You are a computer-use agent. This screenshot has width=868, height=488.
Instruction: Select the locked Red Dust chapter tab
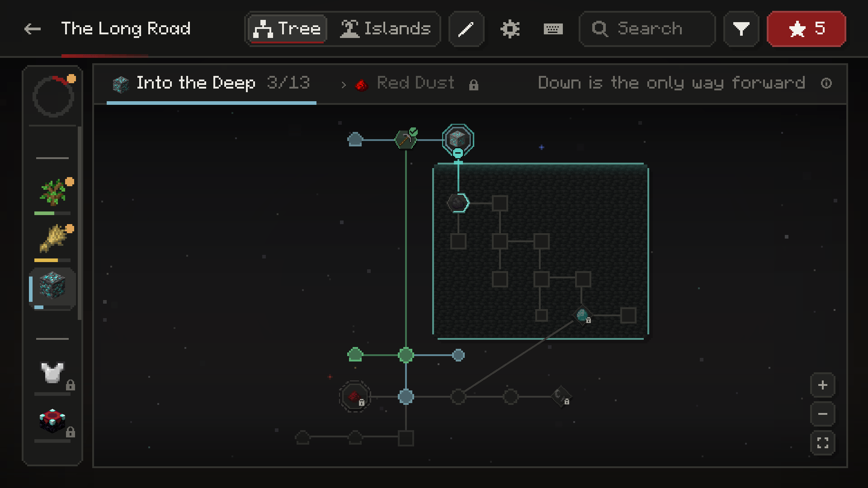pos(416,84)
